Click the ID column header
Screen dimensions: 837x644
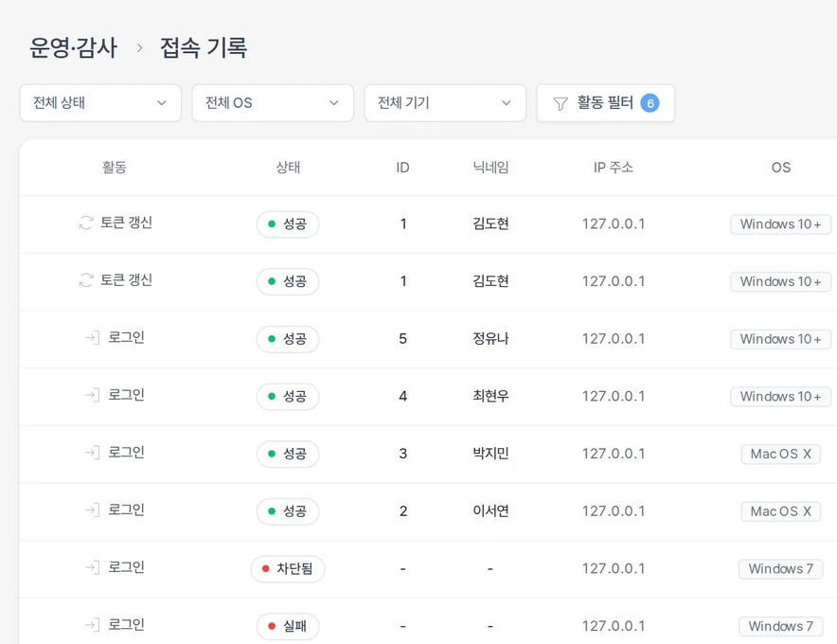pos(403,168)
